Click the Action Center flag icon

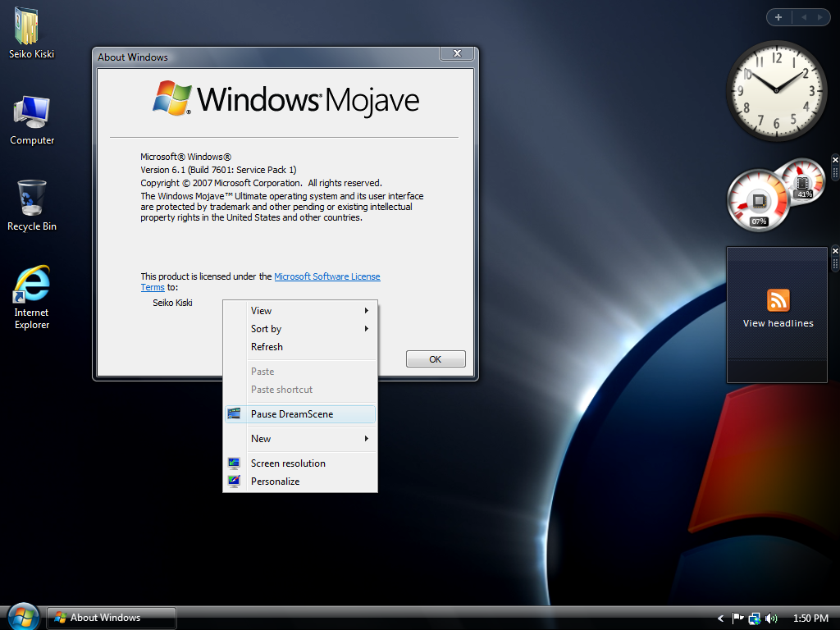(x=737, y=618)
